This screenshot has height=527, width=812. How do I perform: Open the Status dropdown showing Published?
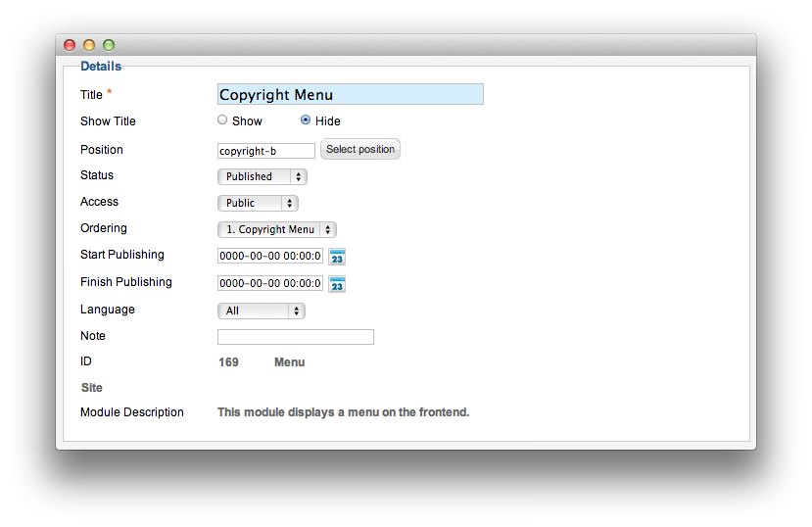click(x=263, y=176)
